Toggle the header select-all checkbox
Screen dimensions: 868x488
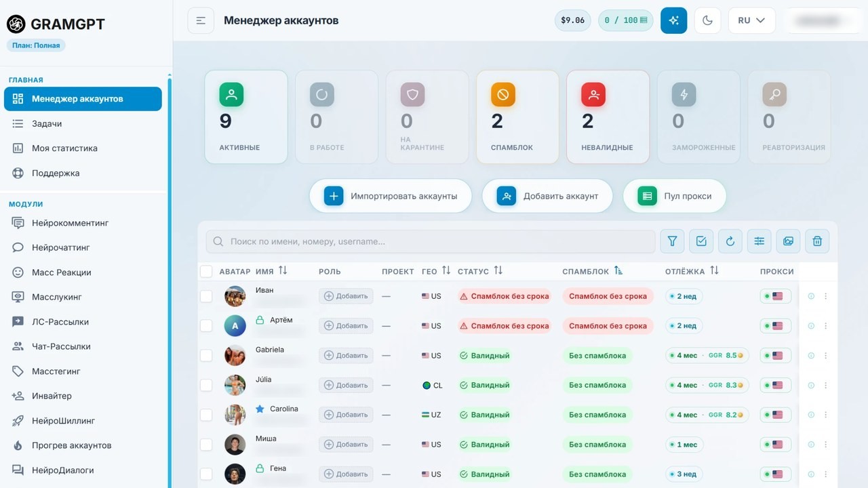tap(206, 272)
